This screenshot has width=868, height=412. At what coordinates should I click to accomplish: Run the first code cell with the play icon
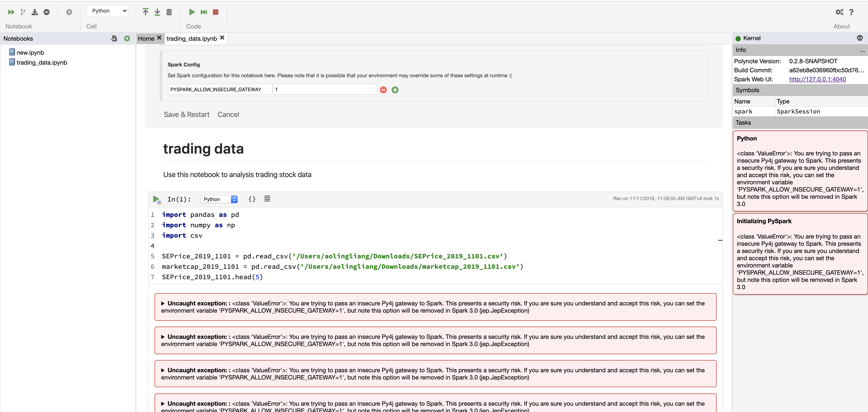pyautogui.click(x=156, y=199)
